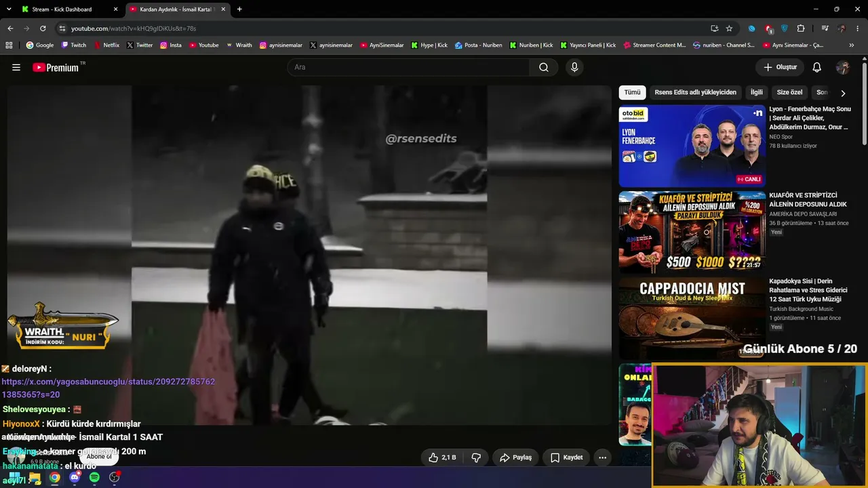Close the Stream - Kick Dashboard tab

(115, 9)
